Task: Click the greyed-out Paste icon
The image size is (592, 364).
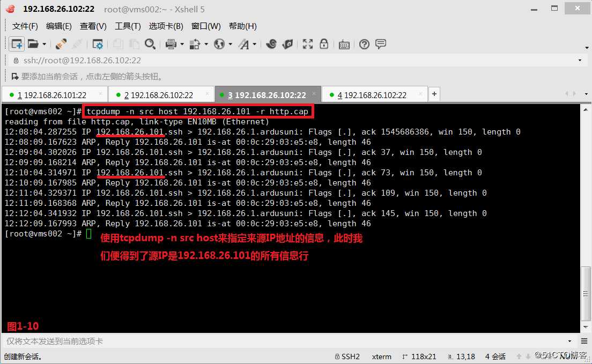Action: [x=134, y=44]
